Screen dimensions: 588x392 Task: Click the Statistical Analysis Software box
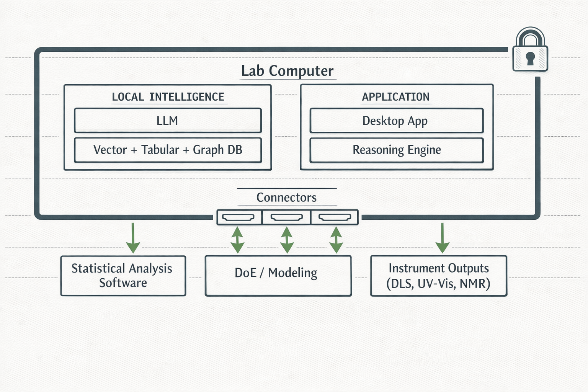coord(122,275)
